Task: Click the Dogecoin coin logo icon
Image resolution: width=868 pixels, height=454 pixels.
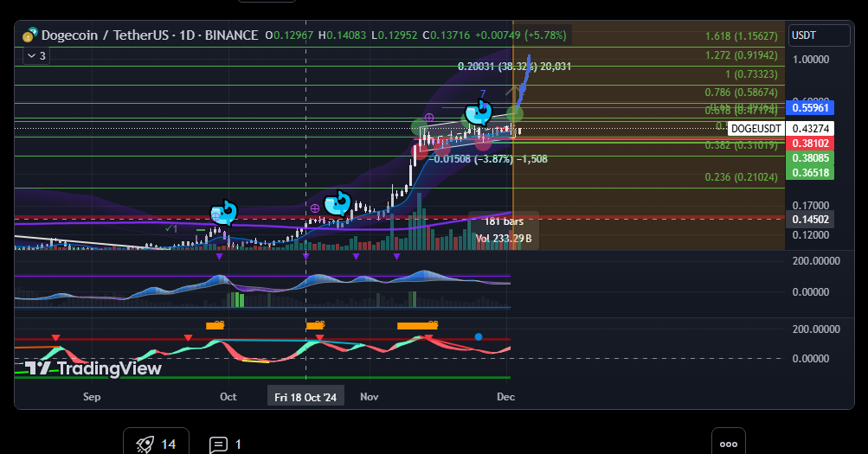Action: click(29, 35)
